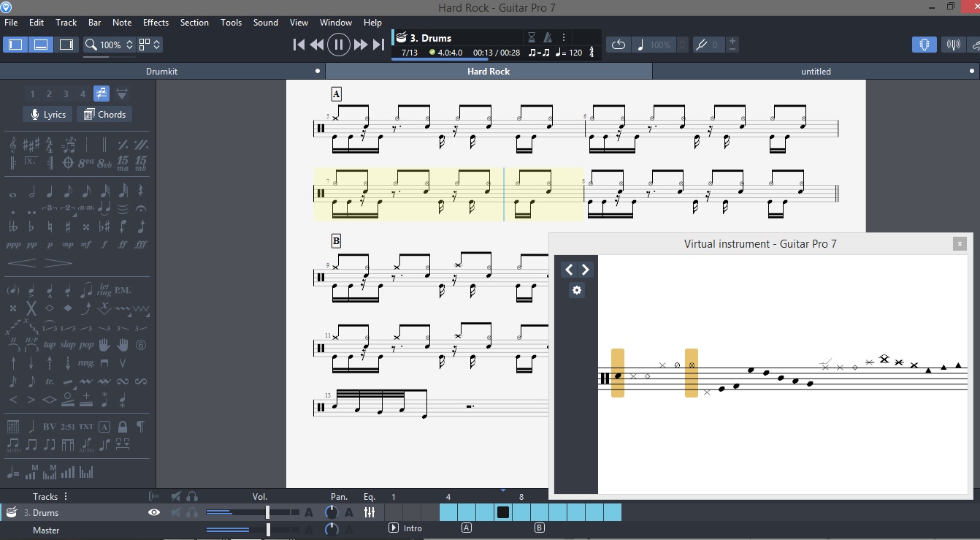Viewport: 980px width, 540px height.
Task: Add the slap technique marking
Action: tap(68, 345)
